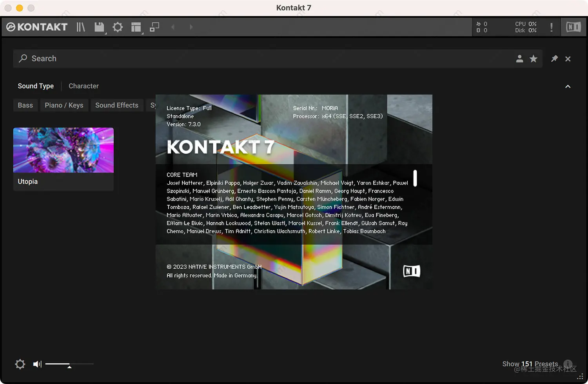Filter presets by Bass
Viewport: 588px width, 384px height.
(x=25, y=105)
